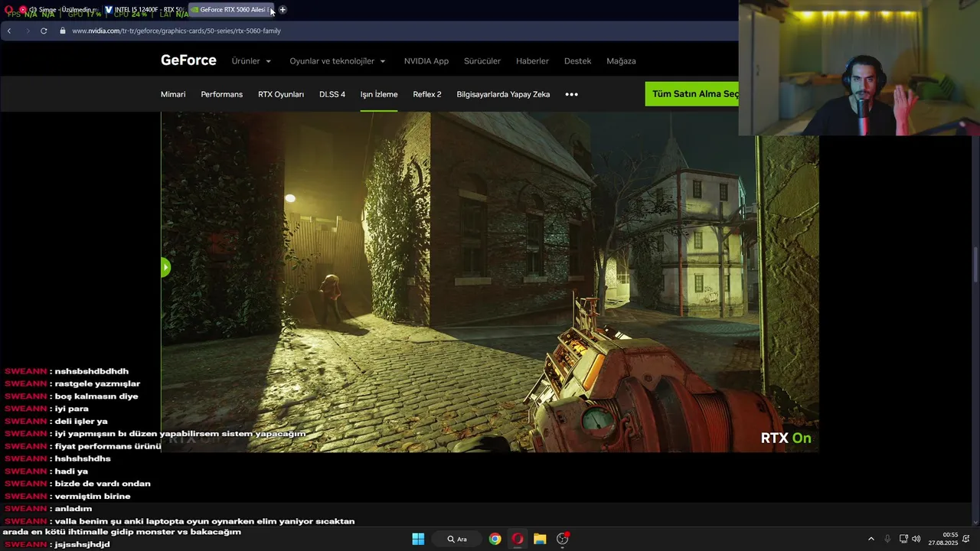Viewport: 980px width, 551px height.
Task: Click the page vertical scrollbar thumb
Action: pyautogui.click(x=975, y=266)
